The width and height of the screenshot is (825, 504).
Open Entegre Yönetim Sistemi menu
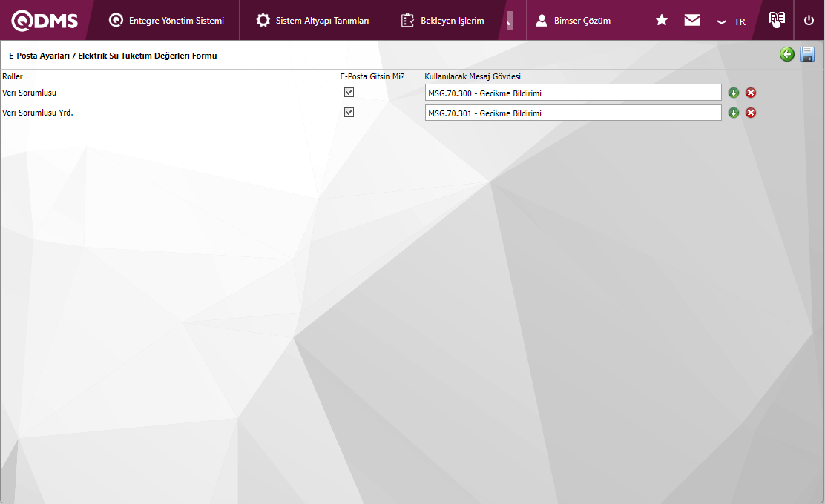point(166,21)
